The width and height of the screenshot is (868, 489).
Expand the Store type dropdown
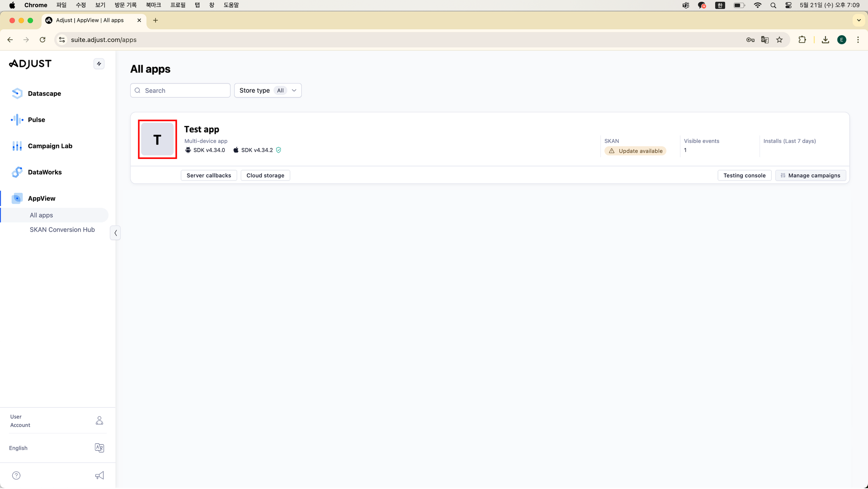[x=268, y=91]
